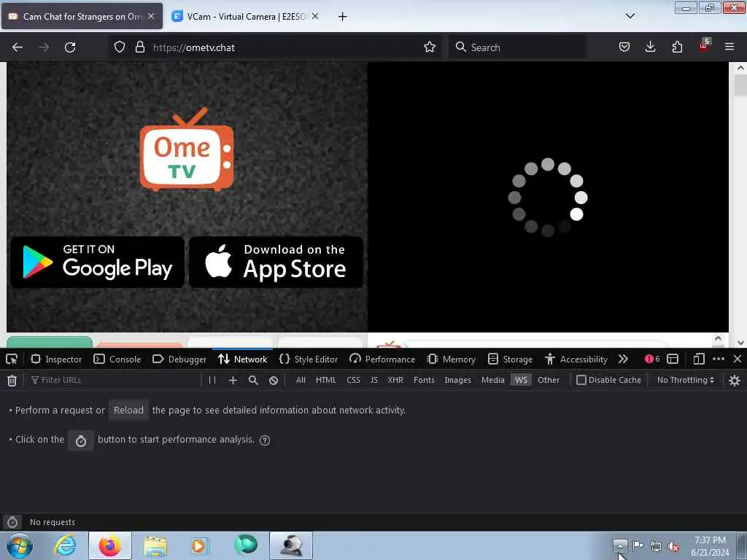This screenshot has height=560, width=747.
Task: Enable the Disable Cache checkbox
Action: [581, 380]
